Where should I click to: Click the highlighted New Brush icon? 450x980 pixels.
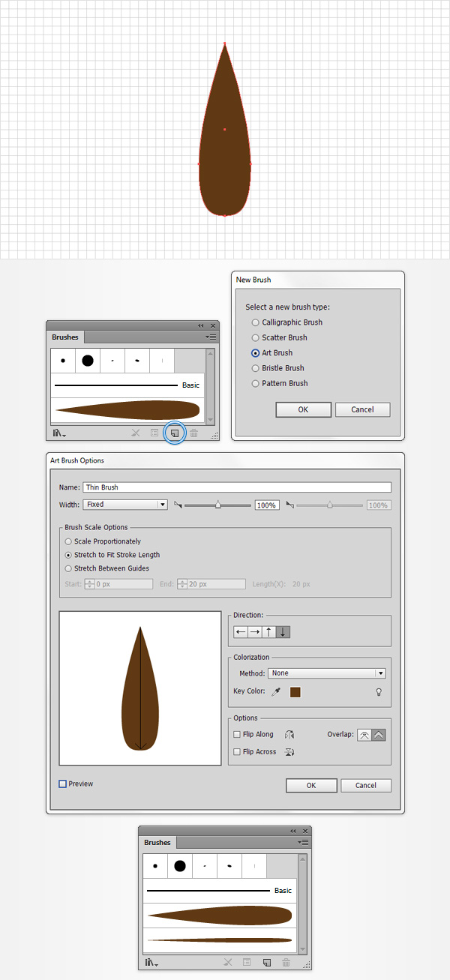174,433
